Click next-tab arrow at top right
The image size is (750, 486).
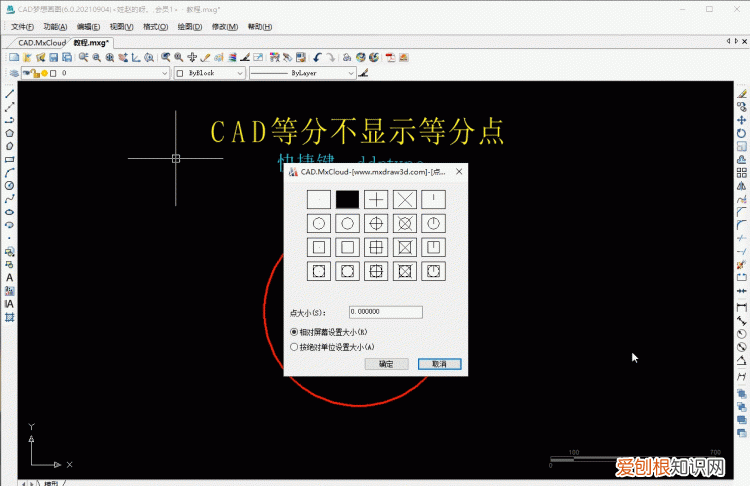(736, 41)
